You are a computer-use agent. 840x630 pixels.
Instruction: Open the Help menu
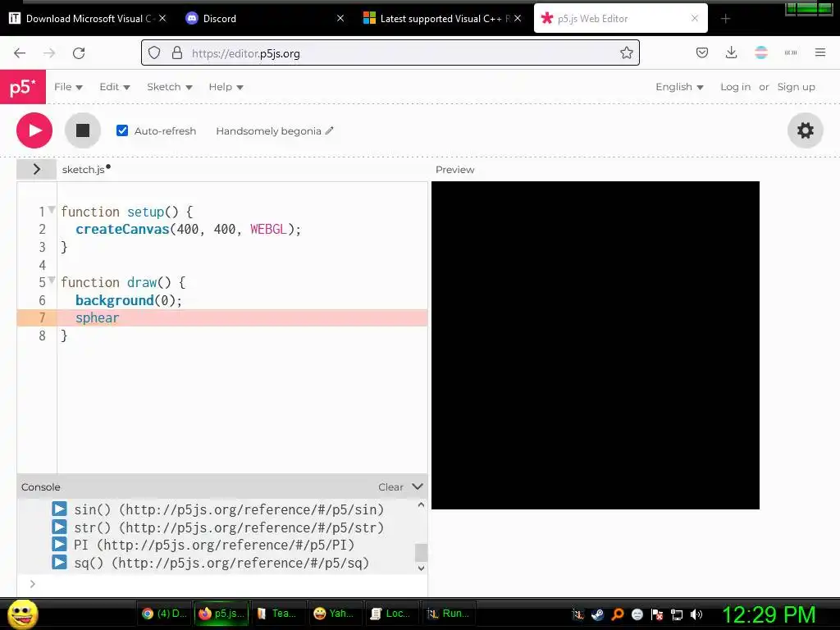pos(226,87)
